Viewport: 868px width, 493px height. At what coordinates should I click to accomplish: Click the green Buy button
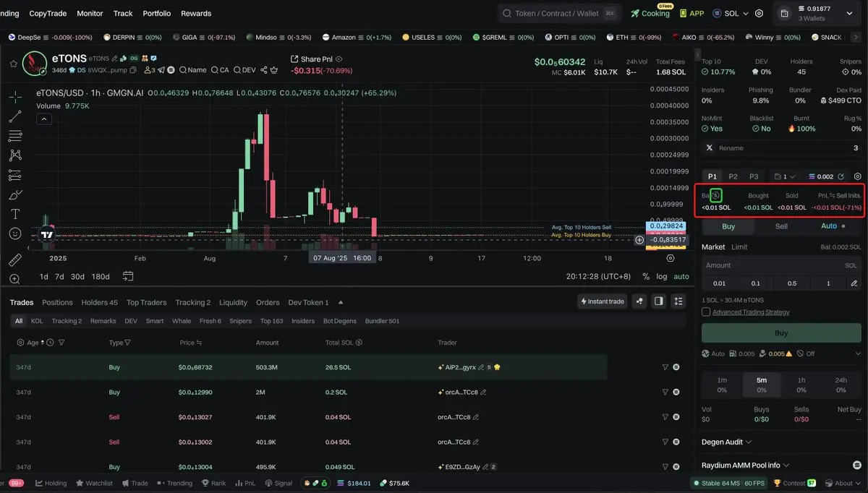[781, 333]
